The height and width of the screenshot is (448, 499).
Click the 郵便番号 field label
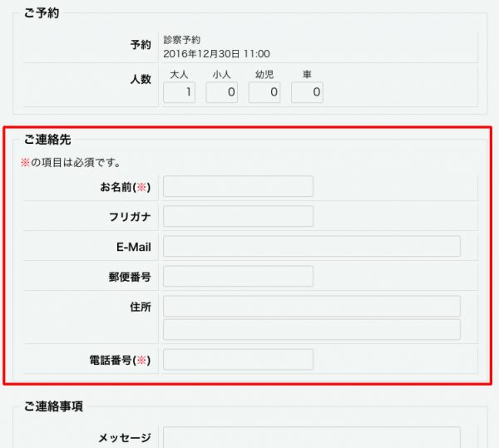point(130,277)
